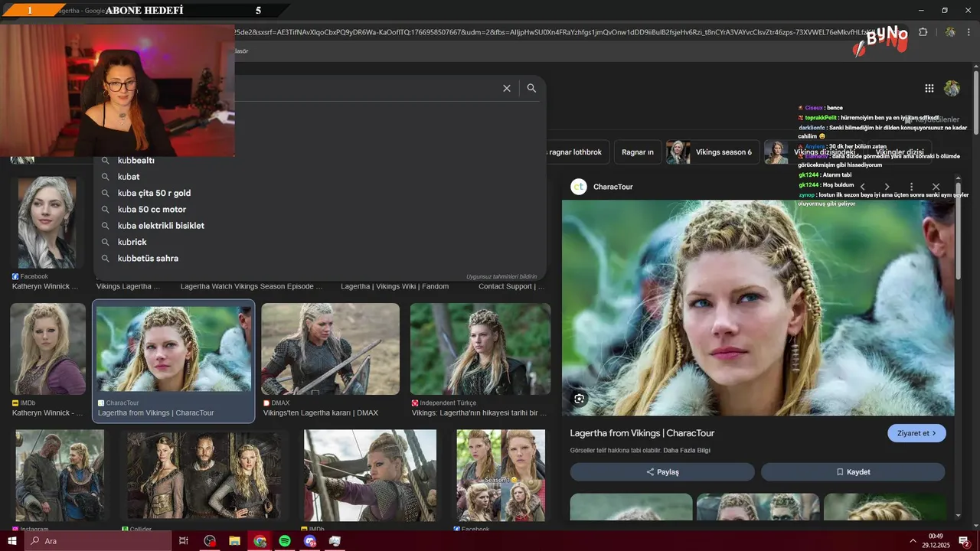Open the Collider group photo thumbnail
980x551 pixels.
tap(204, 475)
